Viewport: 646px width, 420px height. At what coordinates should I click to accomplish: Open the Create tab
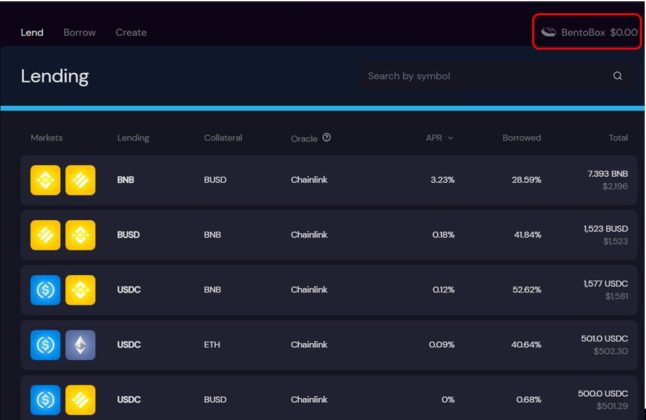click(x=131, y=33)
